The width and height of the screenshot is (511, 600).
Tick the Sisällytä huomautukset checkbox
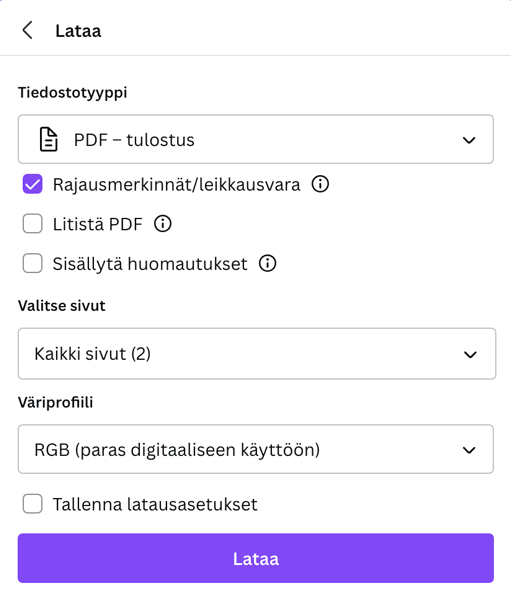tap(33, 264)
